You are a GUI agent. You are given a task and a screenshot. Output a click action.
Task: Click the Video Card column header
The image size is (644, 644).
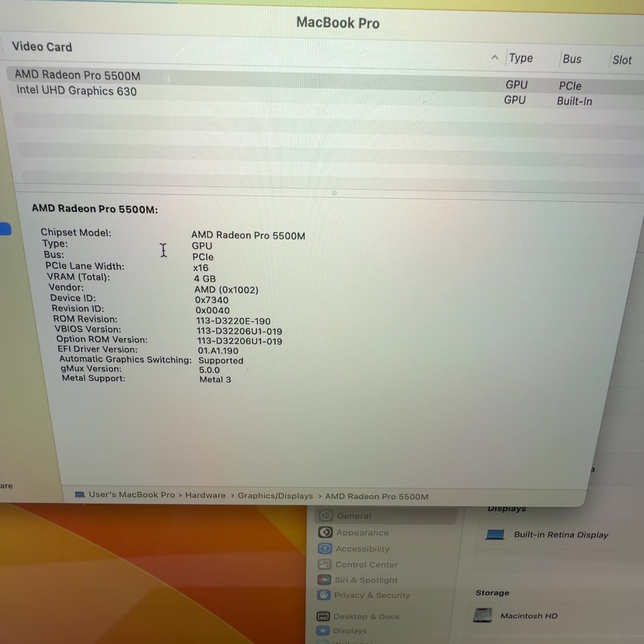(x=42, y=47)
